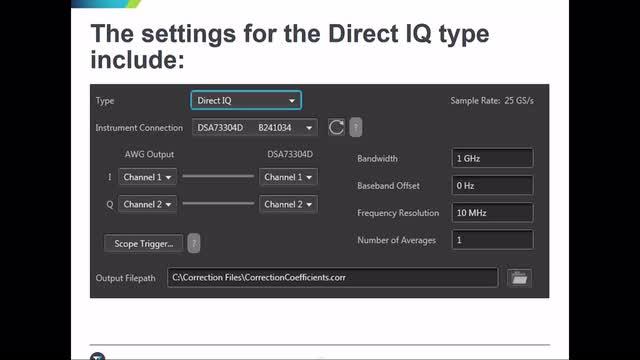Expand the Instrument Connection DSA73304D dropdown

coord(255,128)
